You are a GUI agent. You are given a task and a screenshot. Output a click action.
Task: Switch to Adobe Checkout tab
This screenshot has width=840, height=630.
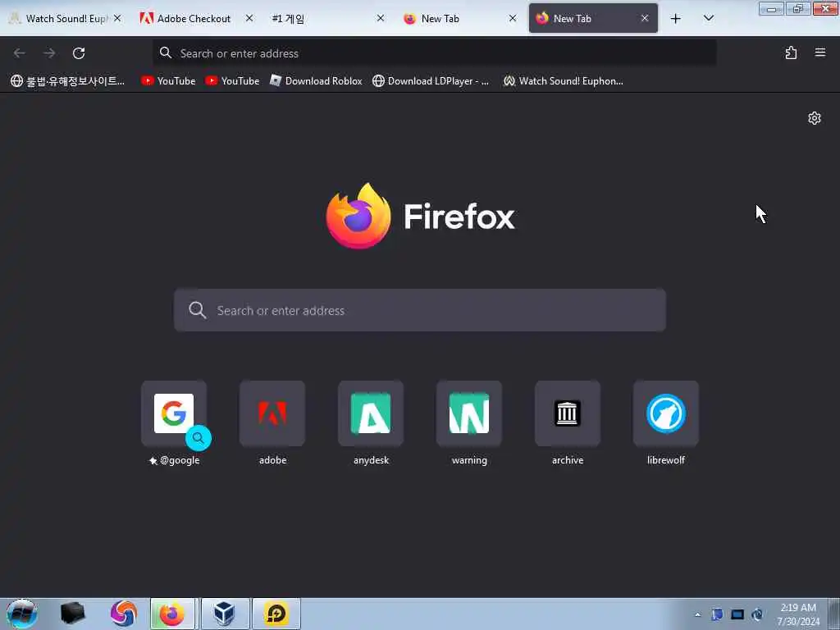point(195,19)
